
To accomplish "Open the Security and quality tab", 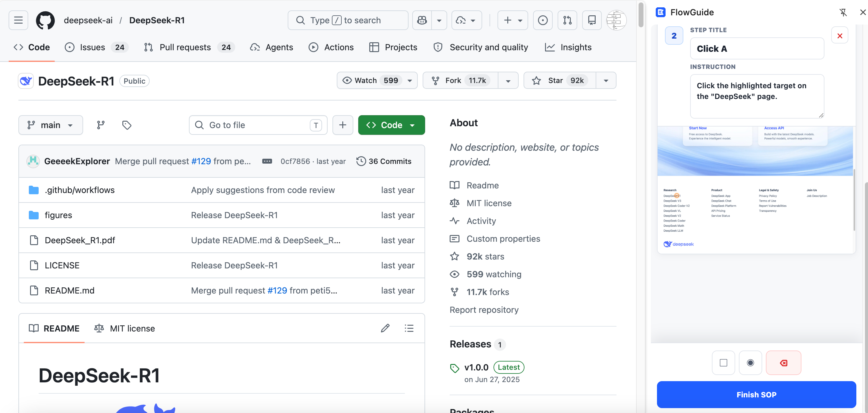I will coord(481,47).
